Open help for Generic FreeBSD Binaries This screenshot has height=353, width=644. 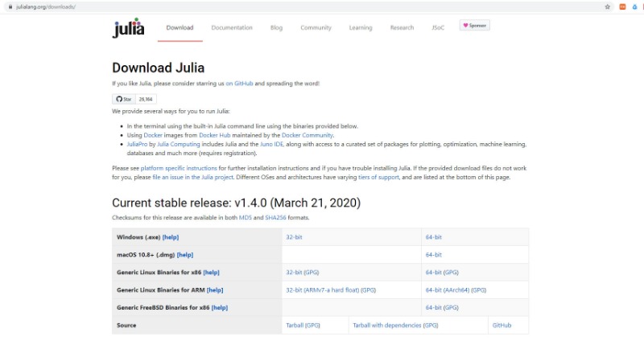coord(219,307)
